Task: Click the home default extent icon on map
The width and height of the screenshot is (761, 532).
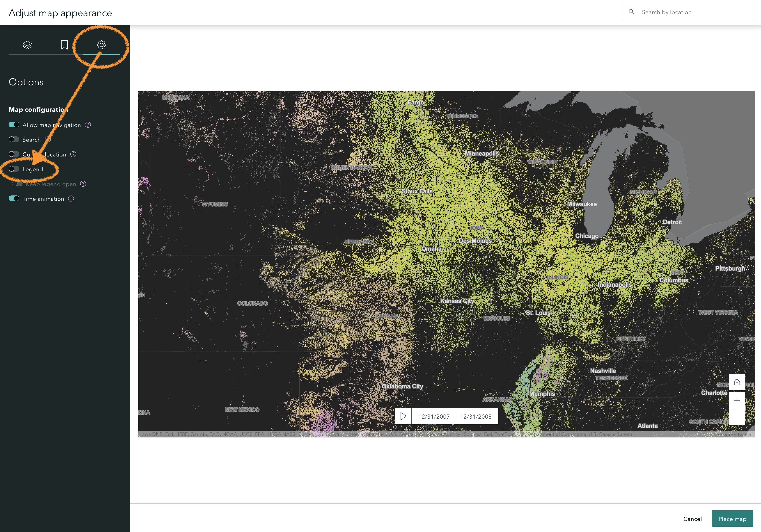Action: tap(737, 383)
